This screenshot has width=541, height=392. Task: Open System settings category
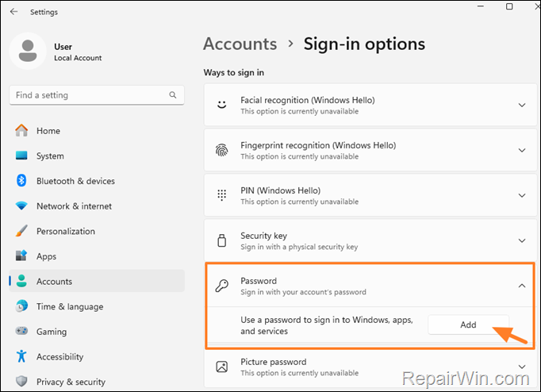tap(97, 156)
